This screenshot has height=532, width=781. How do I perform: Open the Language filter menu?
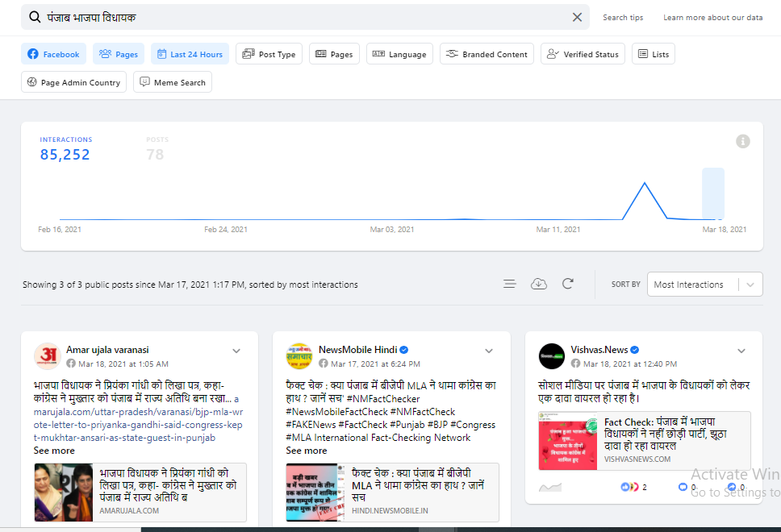(399, 54)
